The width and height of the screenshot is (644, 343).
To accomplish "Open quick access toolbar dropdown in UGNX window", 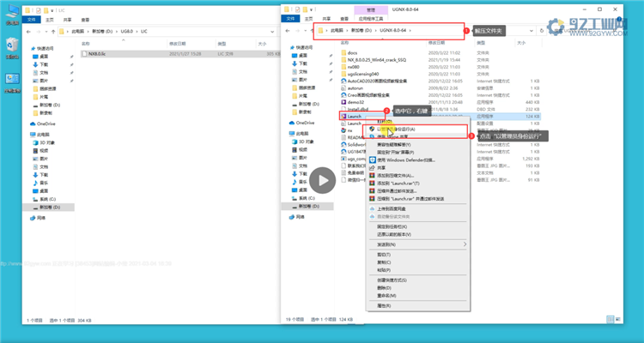I will tap(311, 9).
